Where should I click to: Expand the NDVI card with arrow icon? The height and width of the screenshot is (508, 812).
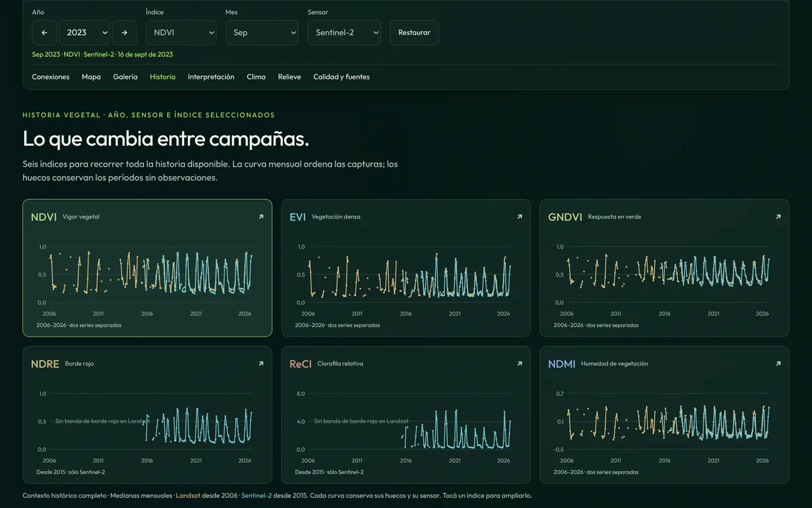pyautogui.click(x=261, y=217)
